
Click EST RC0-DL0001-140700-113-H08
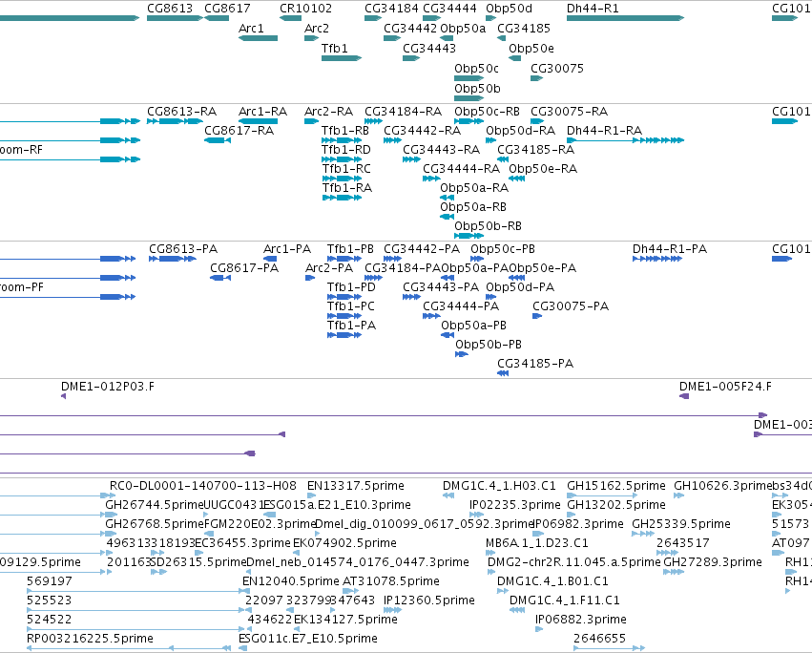203,487
